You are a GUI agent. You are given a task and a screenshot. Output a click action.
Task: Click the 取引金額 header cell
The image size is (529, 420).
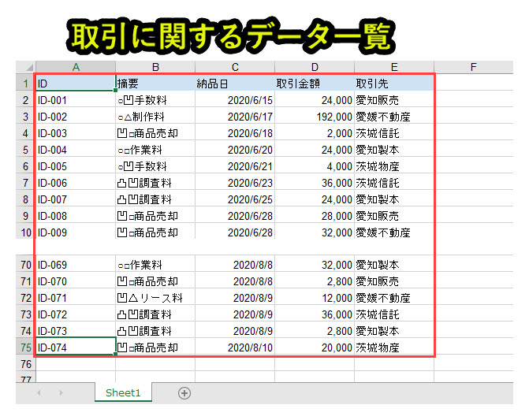[315, 84]
